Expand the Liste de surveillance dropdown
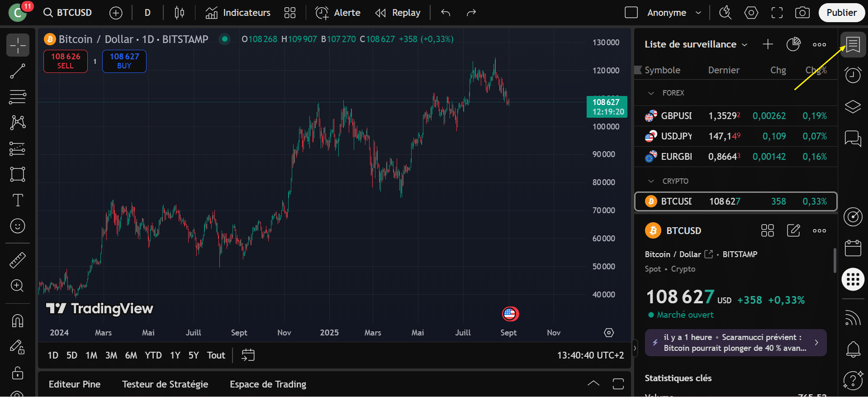Screen dimensions: 868x397 pyautogui.click(x=696, y=44)
